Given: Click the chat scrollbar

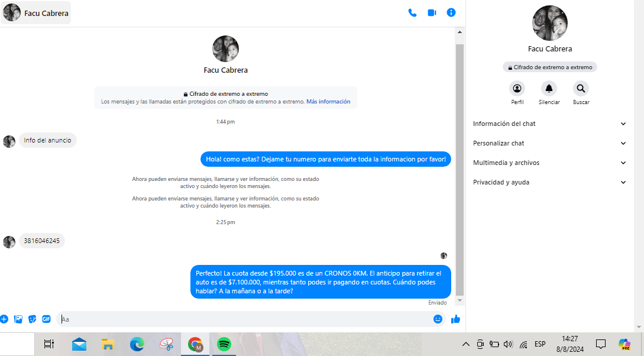Looking at the screenshot, I should tap(460, 171).
